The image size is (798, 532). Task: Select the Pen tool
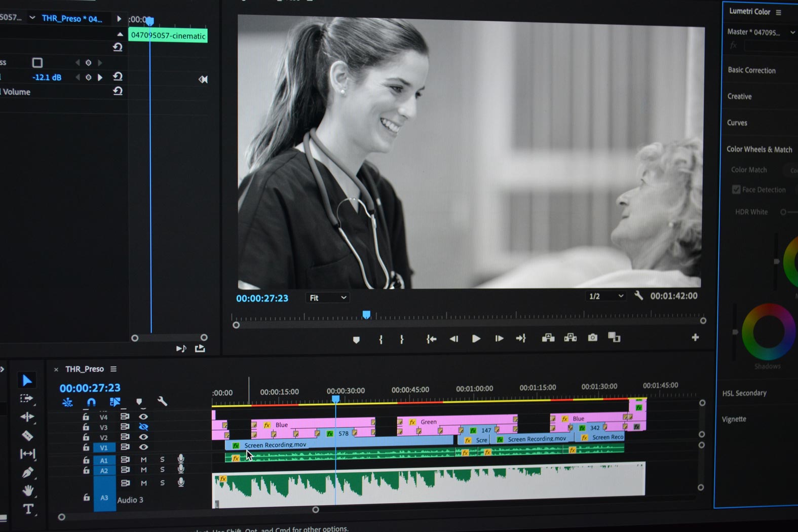(27, 472)
